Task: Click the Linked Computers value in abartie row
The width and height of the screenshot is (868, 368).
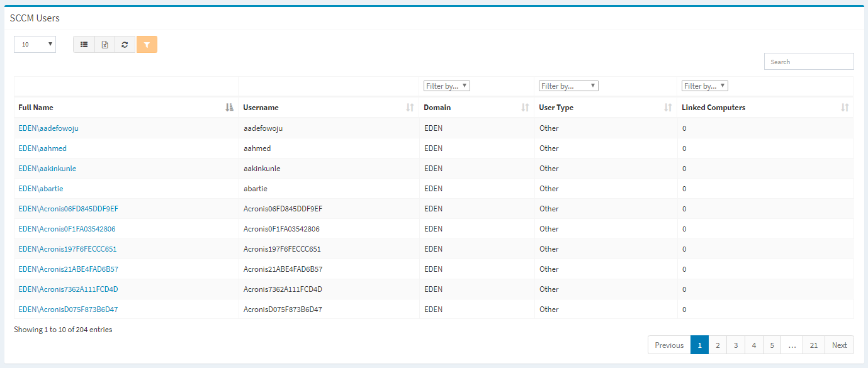Action: pyautogui.click(x=684, y=189)
